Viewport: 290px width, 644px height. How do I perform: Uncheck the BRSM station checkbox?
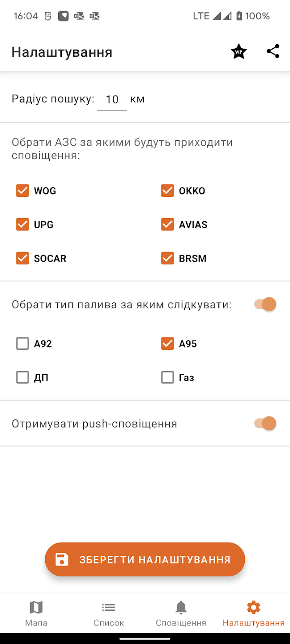[x=167, y=258]
